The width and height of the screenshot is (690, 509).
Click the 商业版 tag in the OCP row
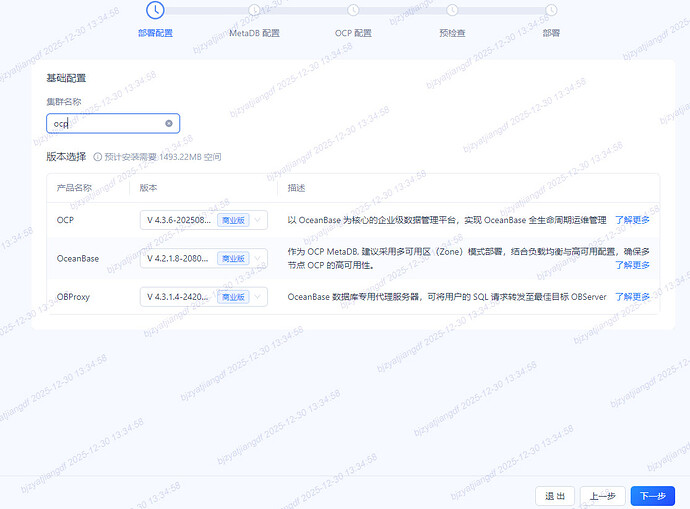(x=232, y=220)
